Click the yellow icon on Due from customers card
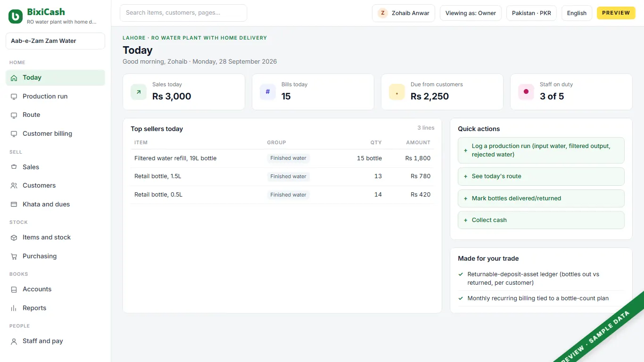This screenshot has height=362, width=644. click(x=397, y=92)
